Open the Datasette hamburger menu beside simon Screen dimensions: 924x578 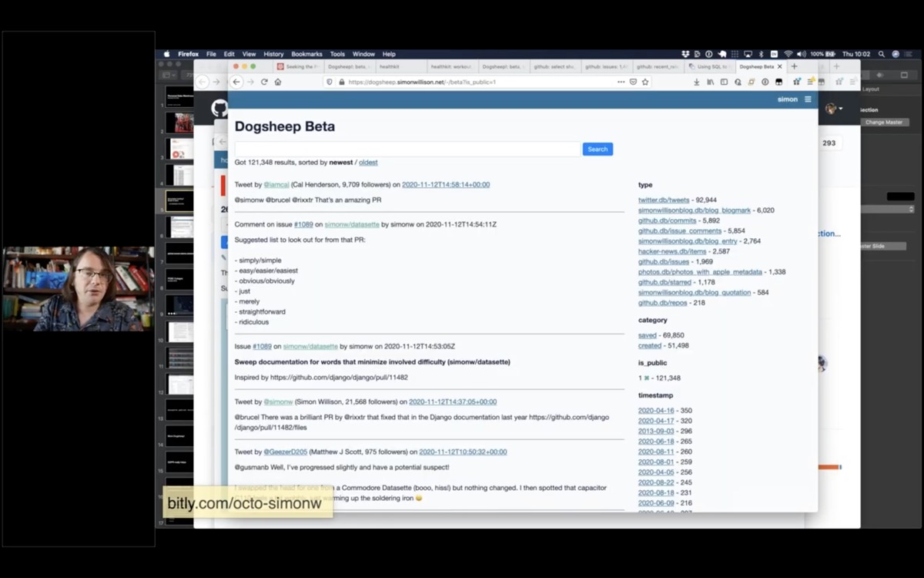pos(808,99)
